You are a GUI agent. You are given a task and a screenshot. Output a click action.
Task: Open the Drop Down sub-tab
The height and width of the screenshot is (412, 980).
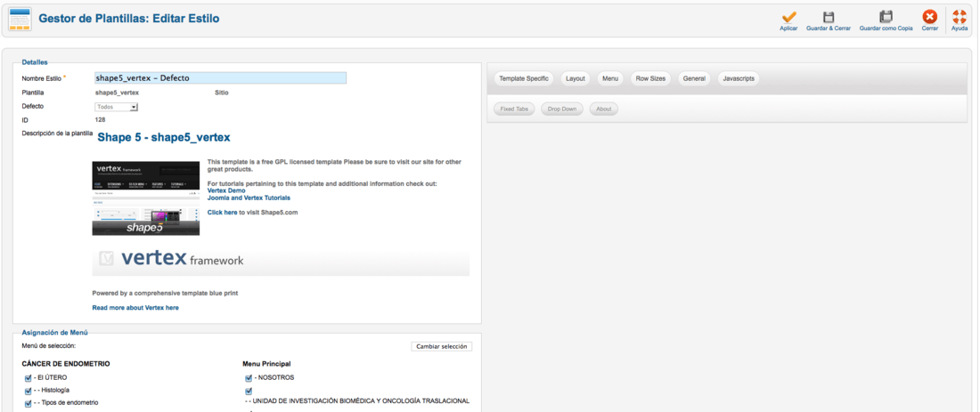tap(562, 109)
